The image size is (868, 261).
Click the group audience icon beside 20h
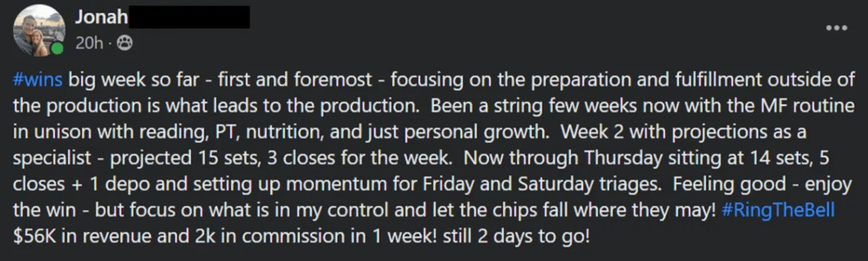pyautogui.click(x=124, y=43)
